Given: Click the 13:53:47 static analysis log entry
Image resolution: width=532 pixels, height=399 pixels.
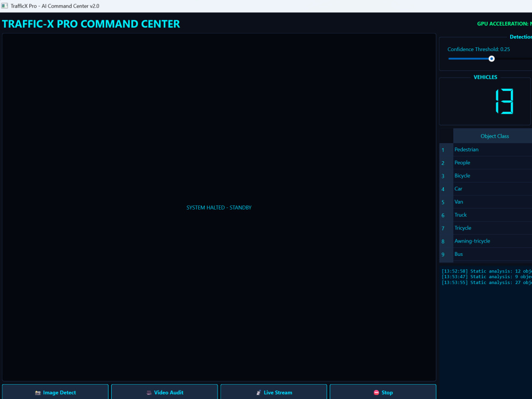Looking at the screenshot, I should 487,277.
